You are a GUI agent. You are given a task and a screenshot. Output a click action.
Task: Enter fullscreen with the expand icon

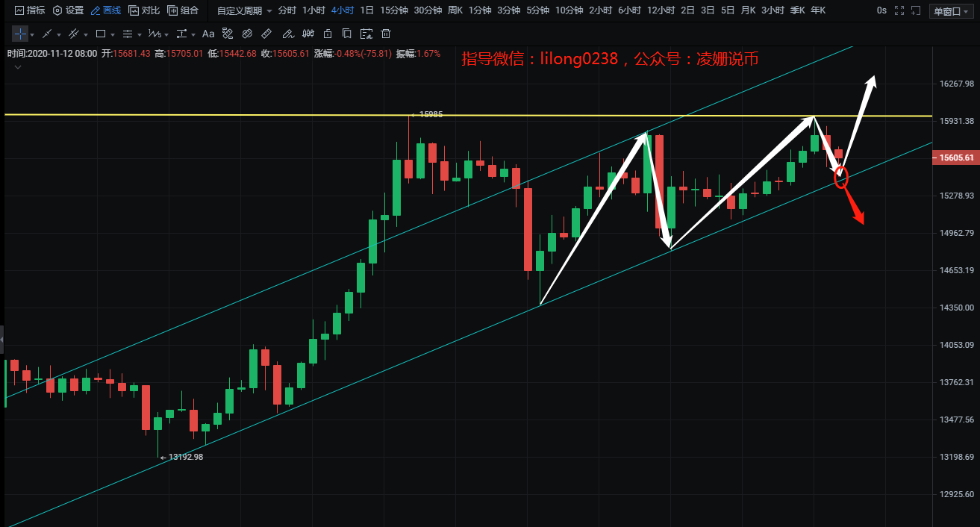pos(899,10)
